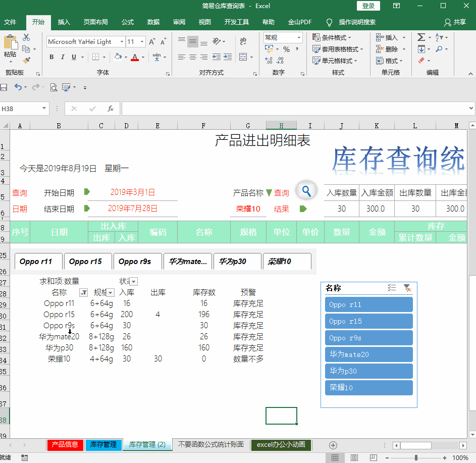The height and width of the screenshot is (463, 476).
Task: Click the Cut scissors icon
Action: 26,37
